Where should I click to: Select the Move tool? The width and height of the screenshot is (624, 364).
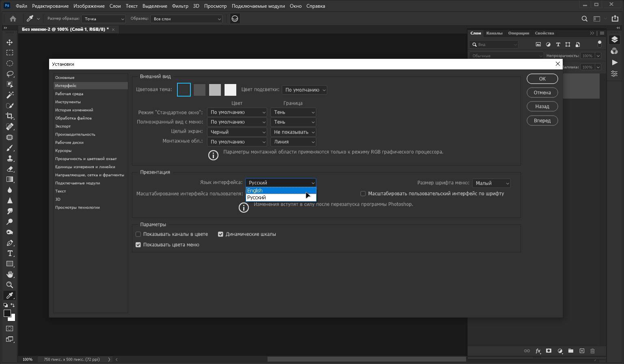10,42
